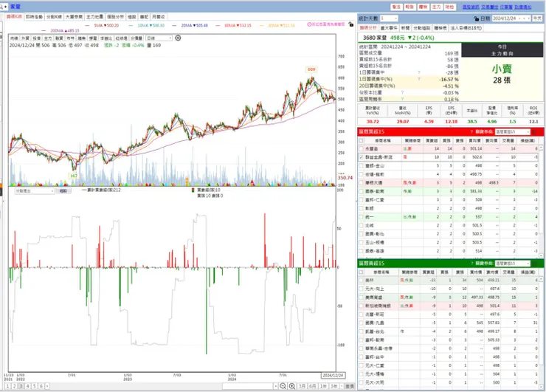Set chart range to 1年
This screenshot has height=392, width=546.
(323, 386)
